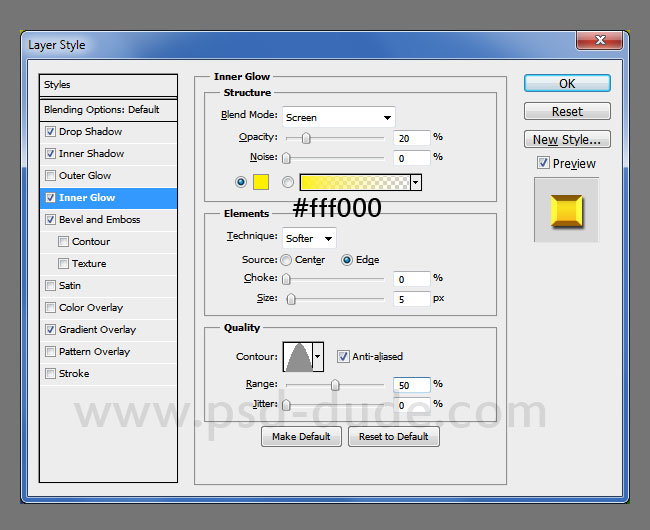Toggle the Bevel and Emboss checkbox
This screenshot has width=650, height=530.
[50, 220]
